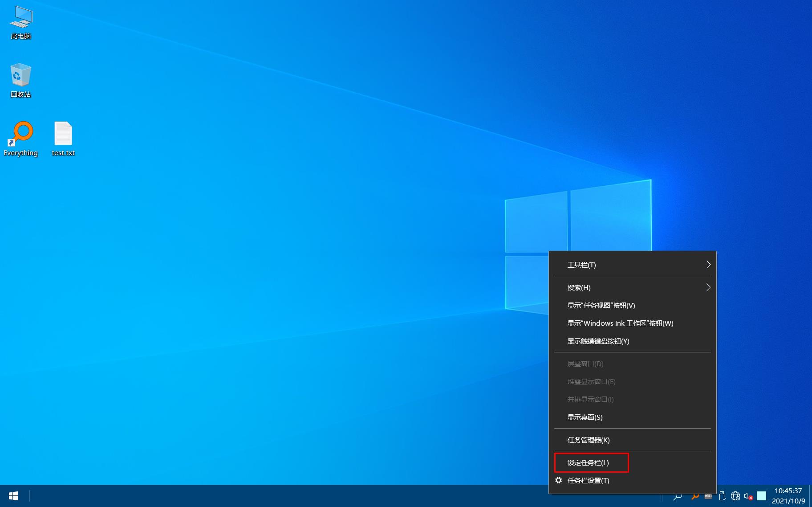The height and width of the screenshot is (507, 812).
Task: Open 搜索(H) in the context menu
Action: pos(633,287)
